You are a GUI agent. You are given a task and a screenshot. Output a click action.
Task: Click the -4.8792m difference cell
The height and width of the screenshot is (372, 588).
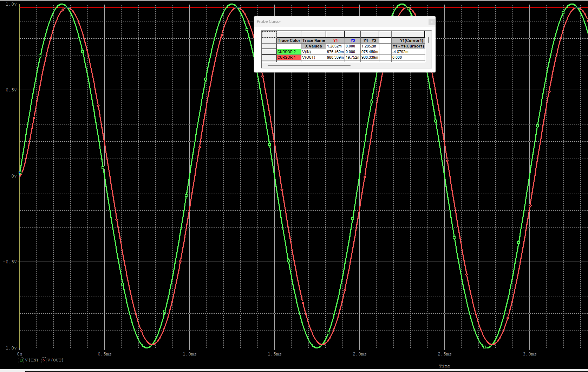pyautogui.click(x=409, y=52)
